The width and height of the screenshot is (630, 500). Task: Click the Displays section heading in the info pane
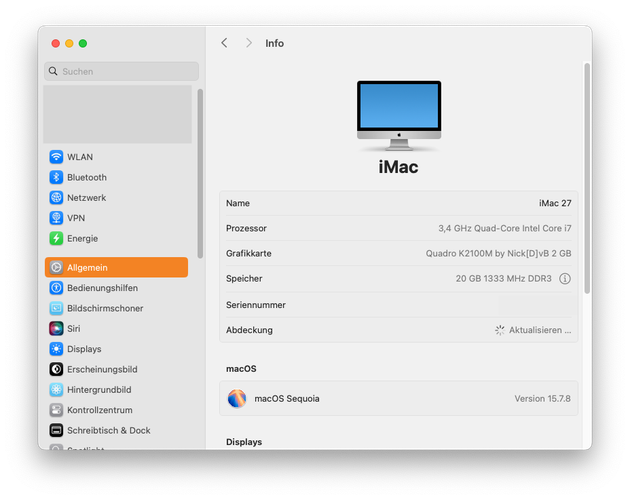pos(244,442)
